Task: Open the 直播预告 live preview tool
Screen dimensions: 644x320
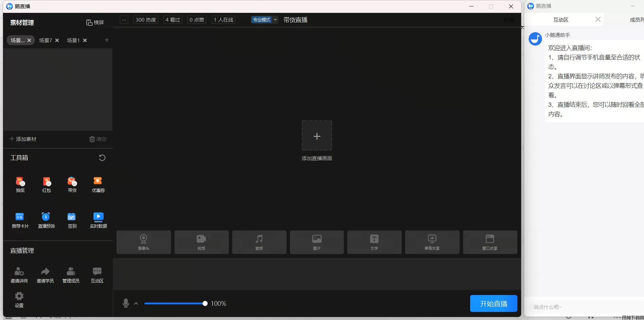Action: [46, 220]
